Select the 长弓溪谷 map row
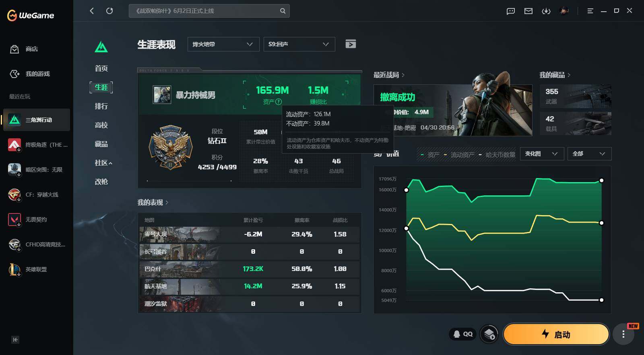Image resolution: width=644 pixels, height=355 pixels. 250,252
